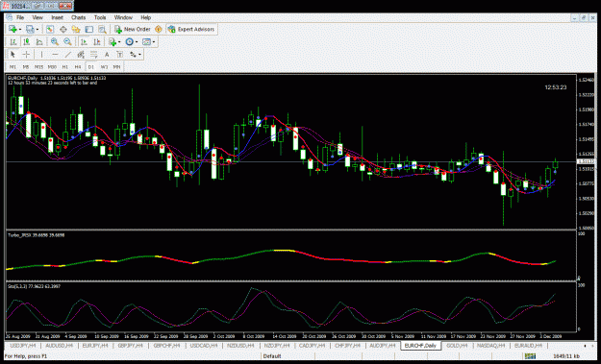Toggle the Navigator panel icon
This screenshot has width=601, height=364.
point(76,29)
